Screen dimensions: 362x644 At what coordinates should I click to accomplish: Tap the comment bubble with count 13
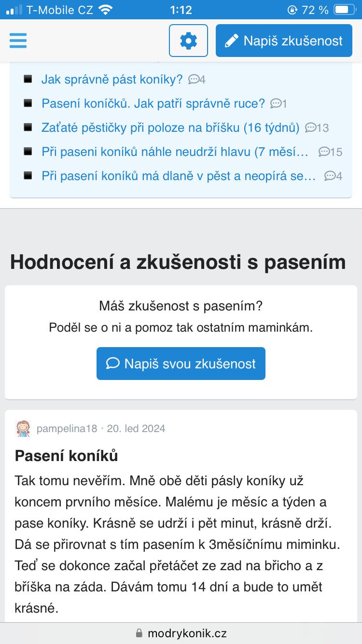(x=317, y=128)
